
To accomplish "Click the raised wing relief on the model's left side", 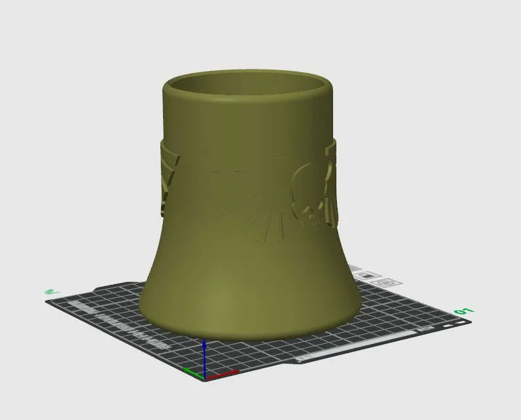I will 168,180.
